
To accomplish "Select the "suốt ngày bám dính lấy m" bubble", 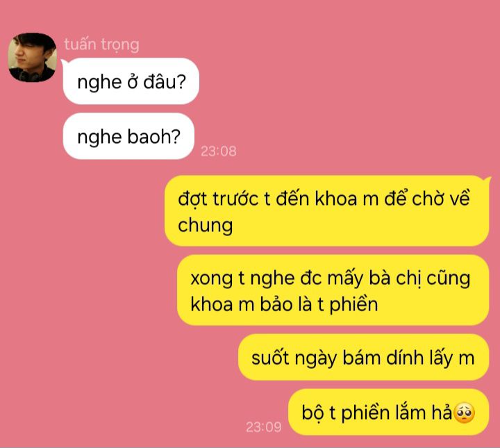I will 363,357.
